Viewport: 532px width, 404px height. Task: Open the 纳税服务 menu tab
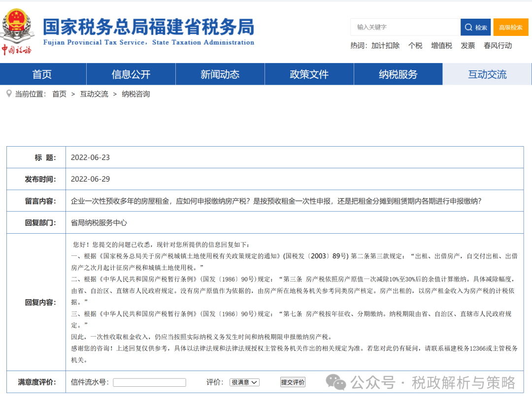pyautogui.click(x=398, y=74)
